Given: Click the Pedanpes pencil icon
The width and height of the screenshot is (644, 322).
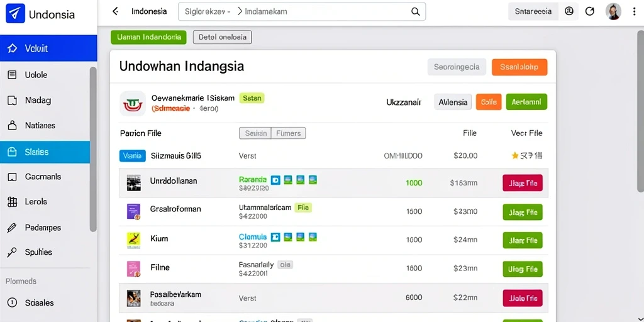Looking at the screenshot, I should click(12, 228).
